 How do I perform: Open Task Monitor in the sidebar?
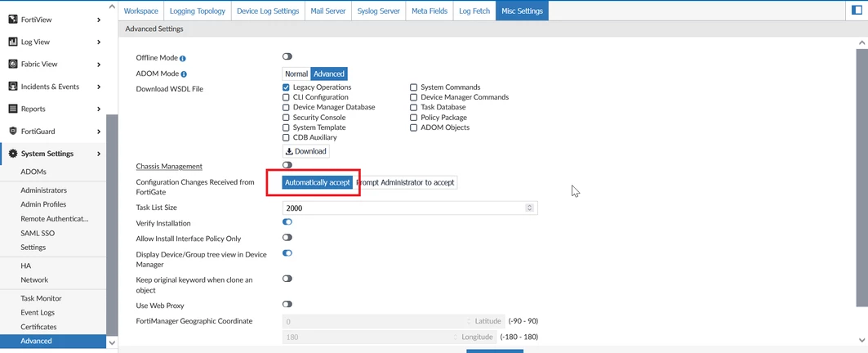pyautogui.click(x=41, y=298)
